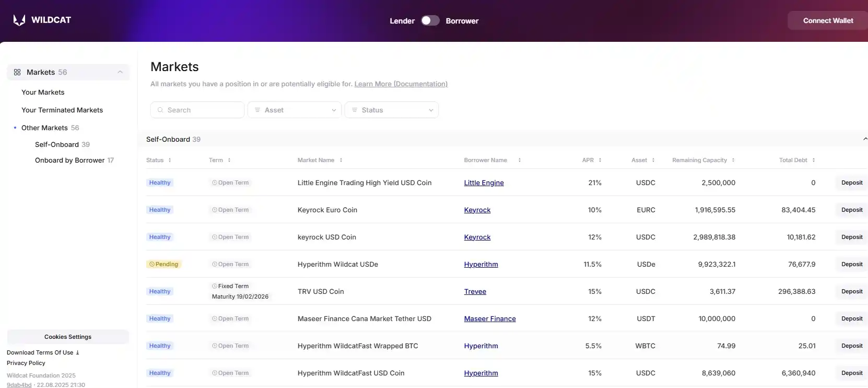Image resolution: width=868 pixels, height=388 pixels.
Task: Open Hyperithm borrower link for Wildcat USDe
Action: [481, 264]
